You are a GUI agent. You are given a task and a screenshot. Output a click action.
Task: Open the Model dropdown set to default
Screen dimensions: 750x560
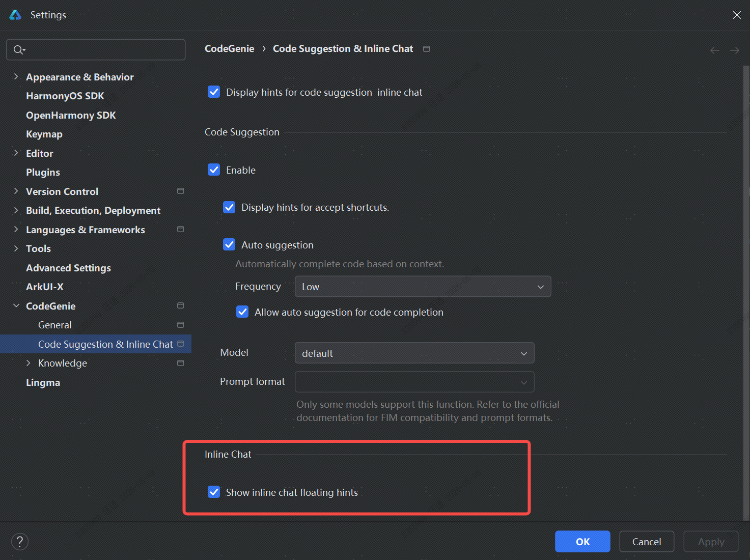tap(414, 353)
